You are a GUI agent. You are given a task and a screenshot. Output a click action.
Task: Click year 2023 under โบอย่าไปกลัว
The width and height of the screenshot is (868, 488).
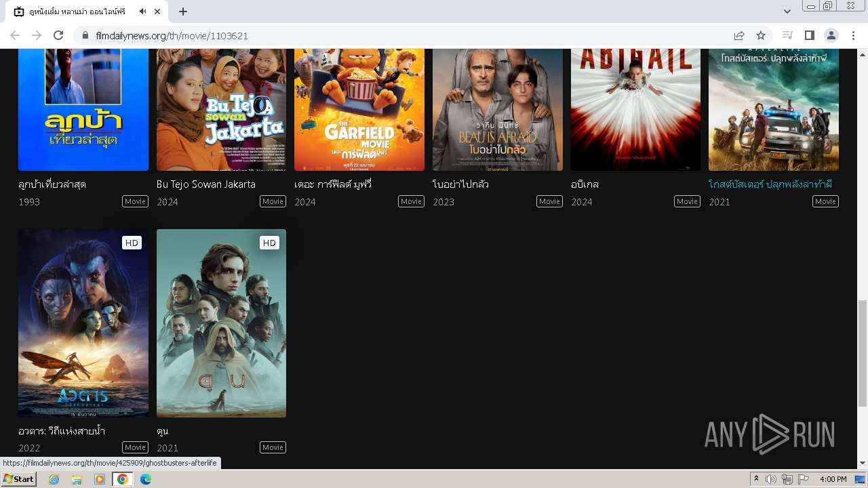(443, 202)
